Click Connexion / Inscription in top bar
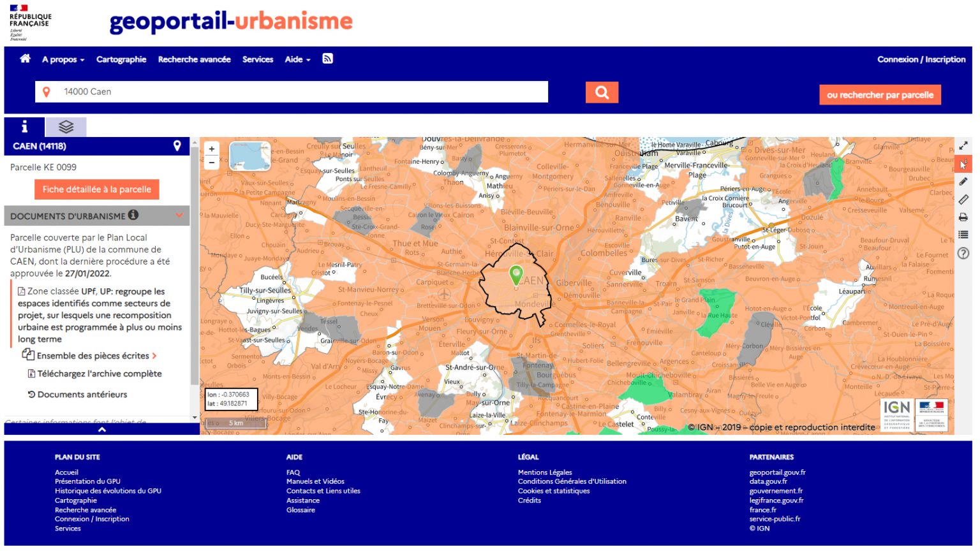Viewport: 980px width, 554px height. pos(921,59)
